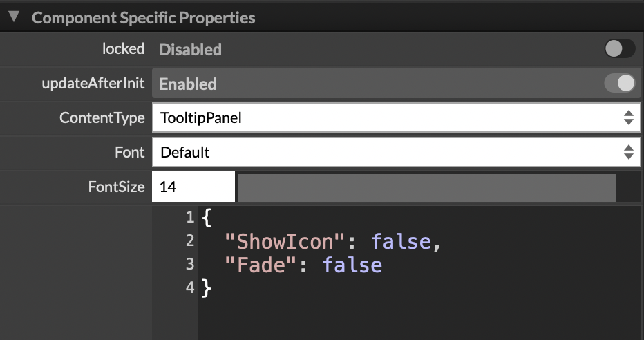644x340 pixels.
Task: Disable the updateAfterInit switch
Action: [619, 84]
